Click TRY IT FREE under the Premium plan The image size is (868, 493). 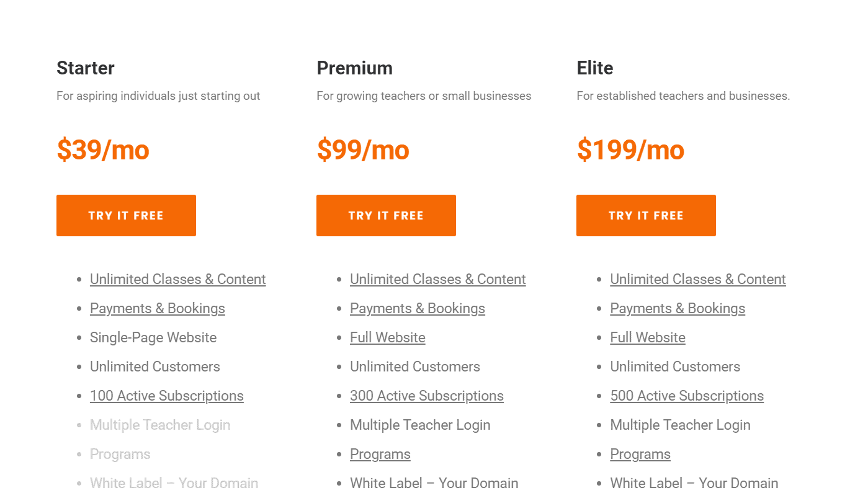click(386, 215)
